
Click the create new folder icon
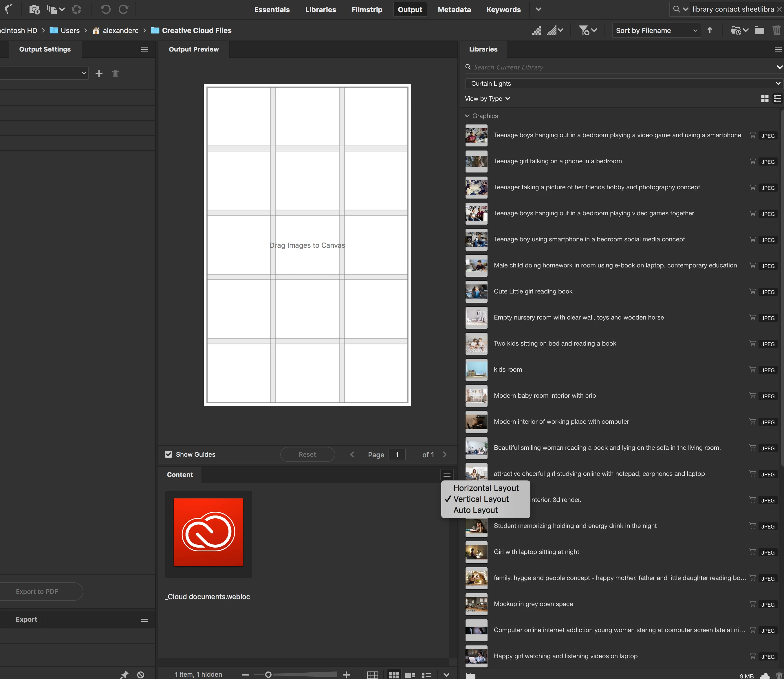click(x=759, y=30)
